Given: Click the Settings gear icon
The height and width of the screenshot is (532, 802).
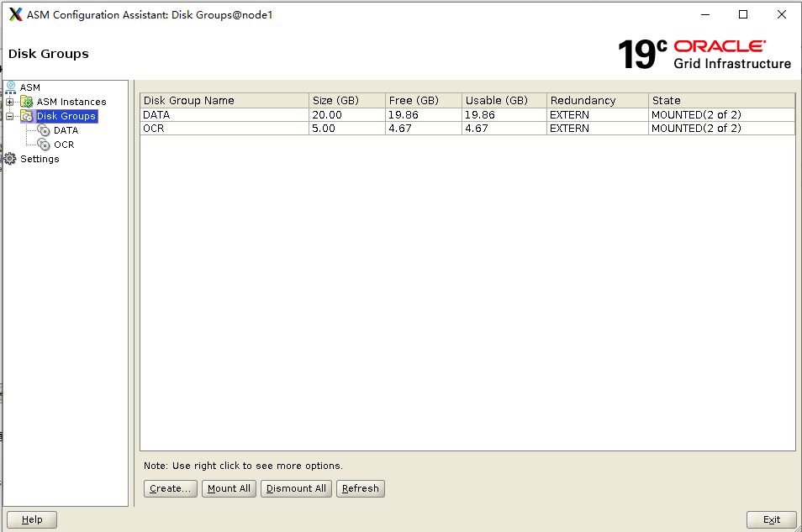Looking at the screenshot, I should pos(10,159).
